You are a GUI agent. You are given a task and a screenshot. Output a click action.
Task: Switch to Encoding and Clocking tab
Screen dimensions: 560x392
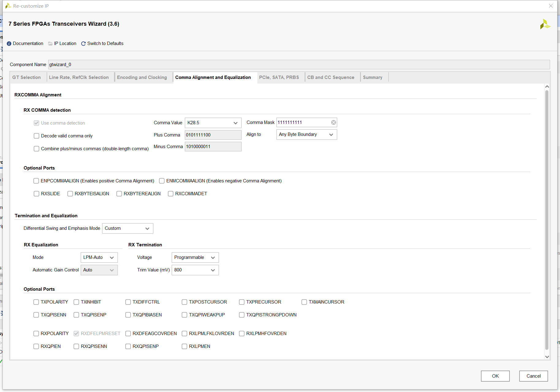[142, 77]
